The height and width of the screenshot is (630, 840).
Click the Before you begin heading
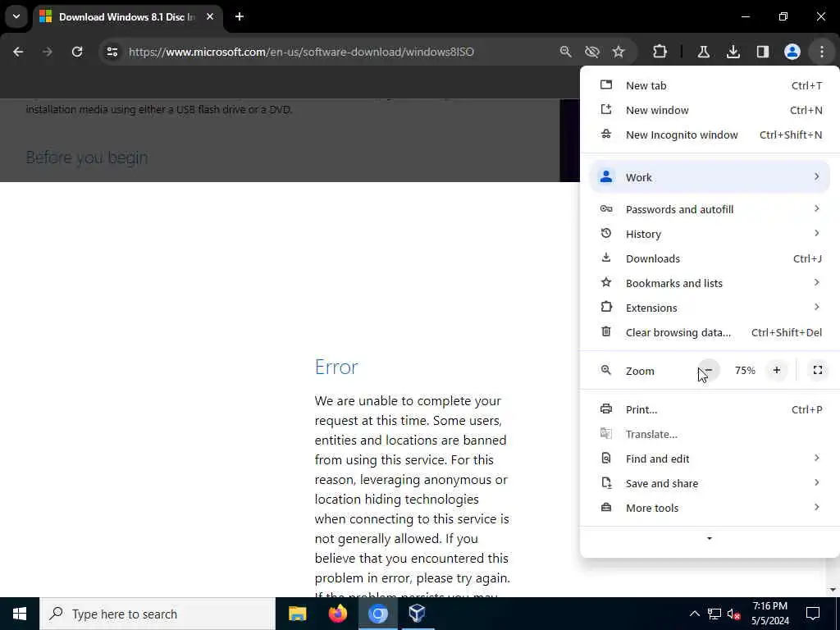point(87,157)
